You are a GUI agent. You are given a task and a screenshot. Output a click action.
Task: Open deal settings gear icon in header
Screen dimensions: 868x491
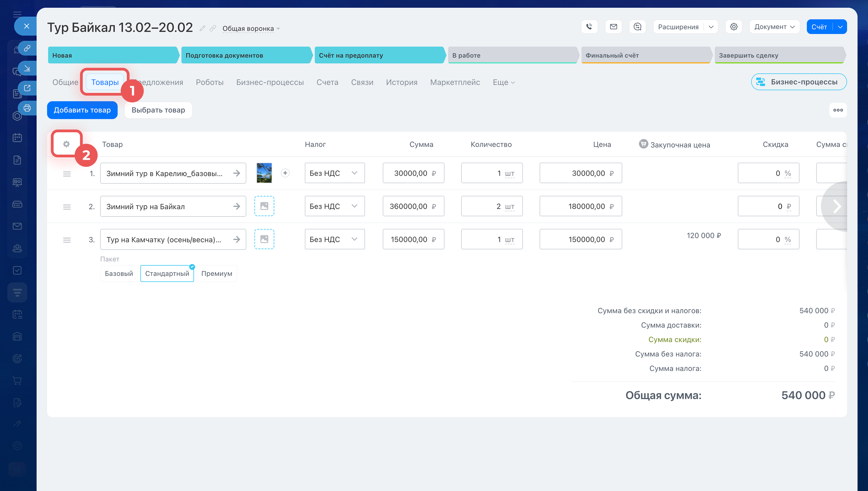734,27
